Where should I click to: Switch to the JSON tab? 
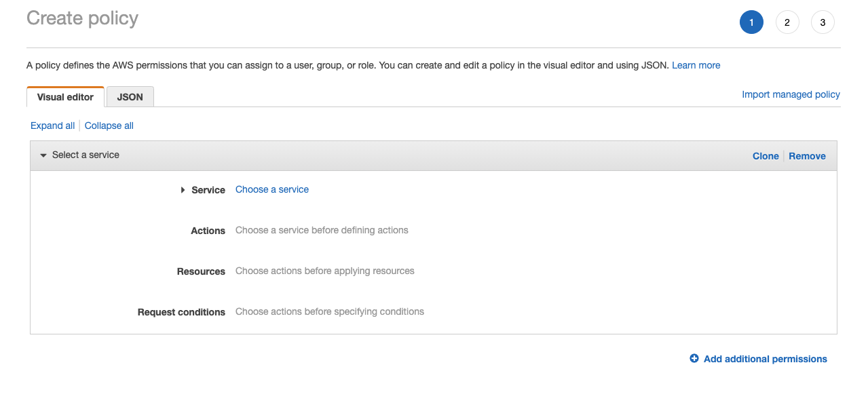pyautogui.click(x=130, y=97)
